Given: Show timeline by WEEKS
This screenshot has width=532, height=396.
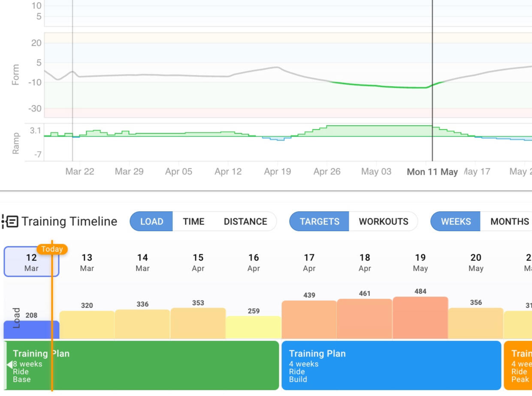Looking at the screenshot, I should click(456, 222).
